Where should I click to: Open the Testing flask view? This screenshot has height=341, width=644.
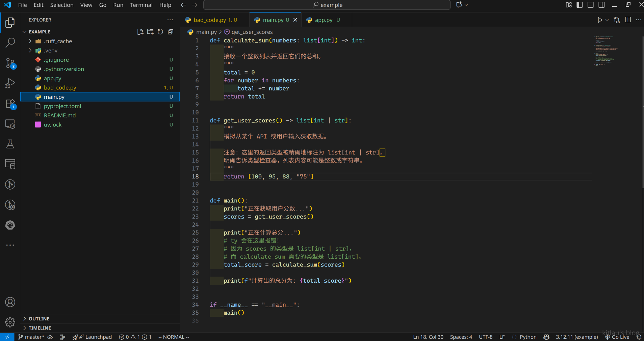pyautogui.click(x=10, y=144)
